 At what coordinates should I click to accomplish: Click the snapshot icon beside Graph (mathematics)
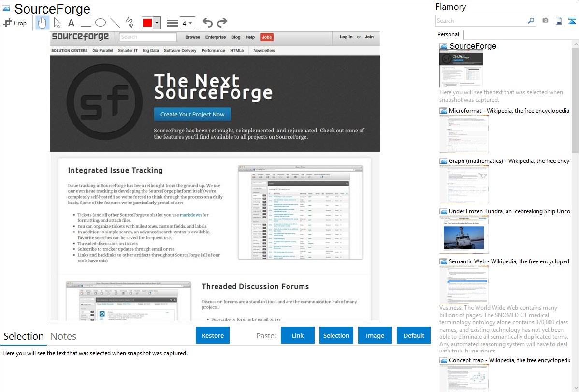[443, 161]
